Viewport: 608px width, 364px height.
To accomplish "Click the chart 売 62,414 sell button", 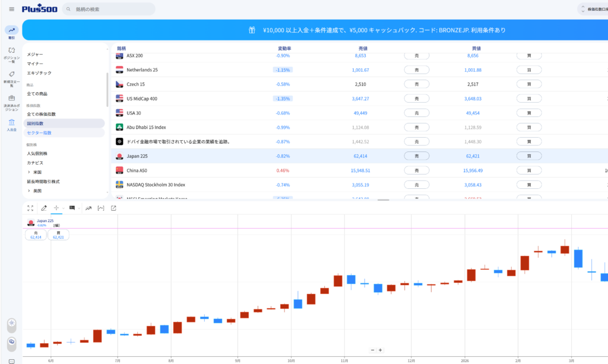I will coord(36,235).
